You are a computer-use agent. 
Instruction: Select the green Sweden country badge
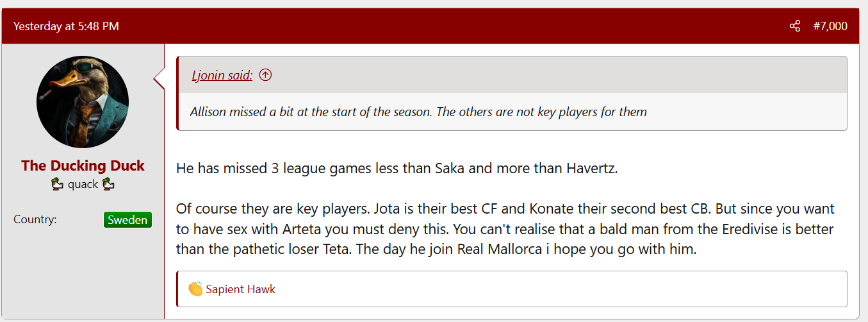pyautogui.click(x=127, y=220)
